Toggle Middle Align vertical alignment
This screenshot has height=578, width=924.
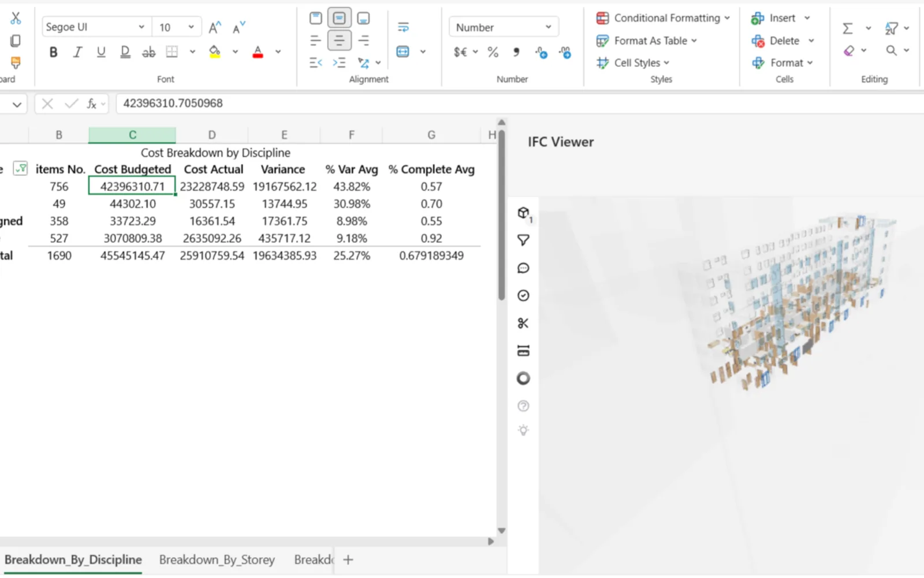point(340,18)
